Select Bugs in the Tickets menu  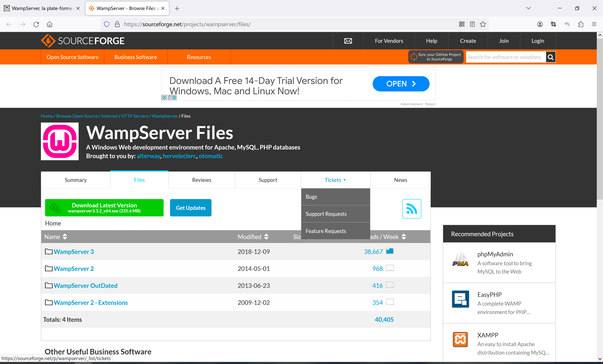tap(336, 197)
